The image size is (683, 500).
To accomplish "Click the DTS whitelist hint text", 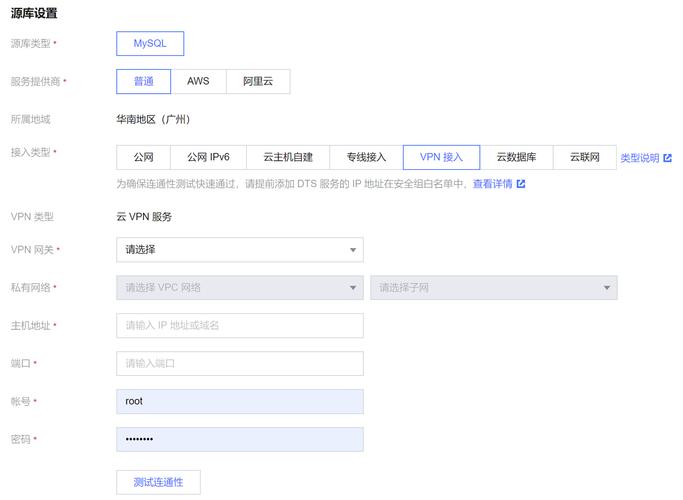I will point(292,184).
